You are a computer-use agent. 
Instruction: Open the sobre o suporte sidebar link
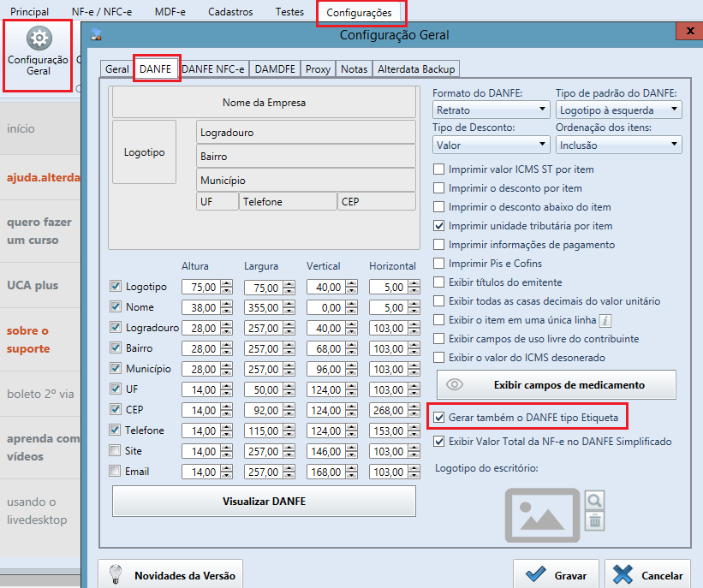27,339
